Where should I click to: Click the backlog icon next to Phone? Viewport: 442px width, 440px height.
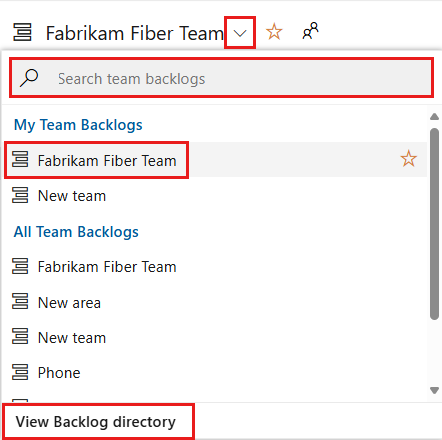pyautogui.click(x=20, y=372)
